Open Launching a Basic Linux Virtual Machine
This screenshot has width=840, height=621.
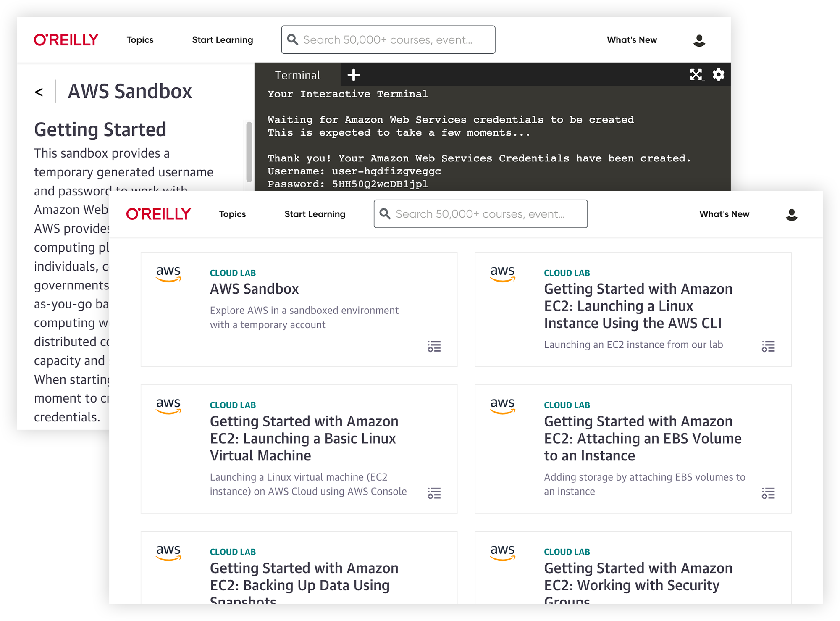click(304, 438)
